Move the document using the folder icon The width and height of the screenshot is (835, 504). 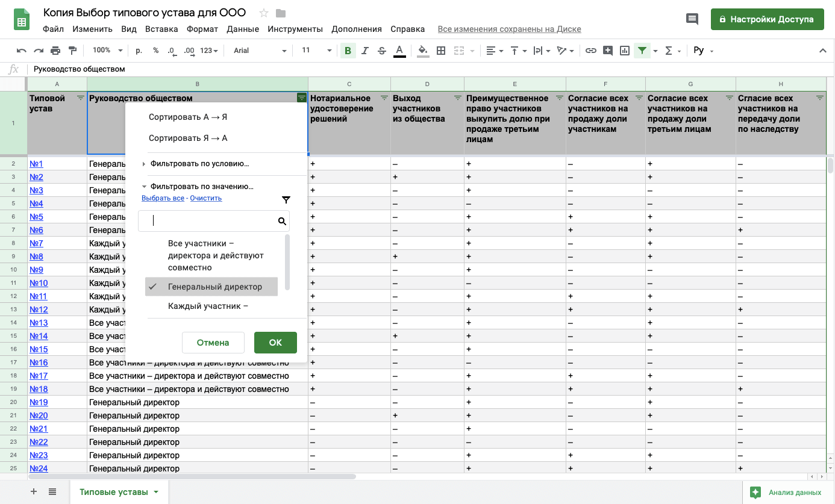coord(281,13)
